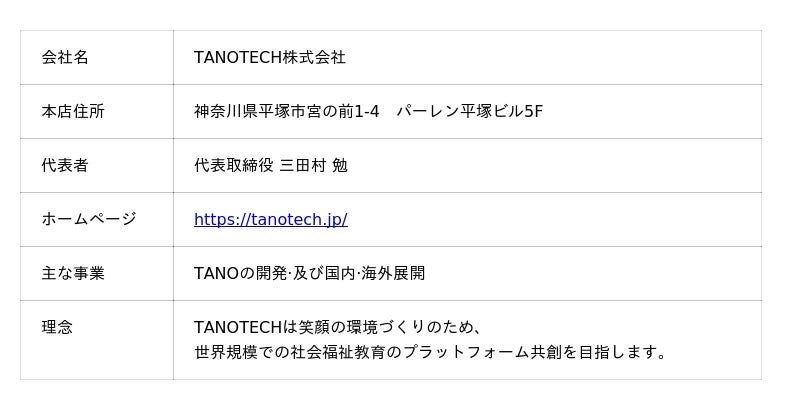This screenshot has width=800, height=410.
Task: Select the TANOTECH株式会社 company name text
Action: [269, 58]
